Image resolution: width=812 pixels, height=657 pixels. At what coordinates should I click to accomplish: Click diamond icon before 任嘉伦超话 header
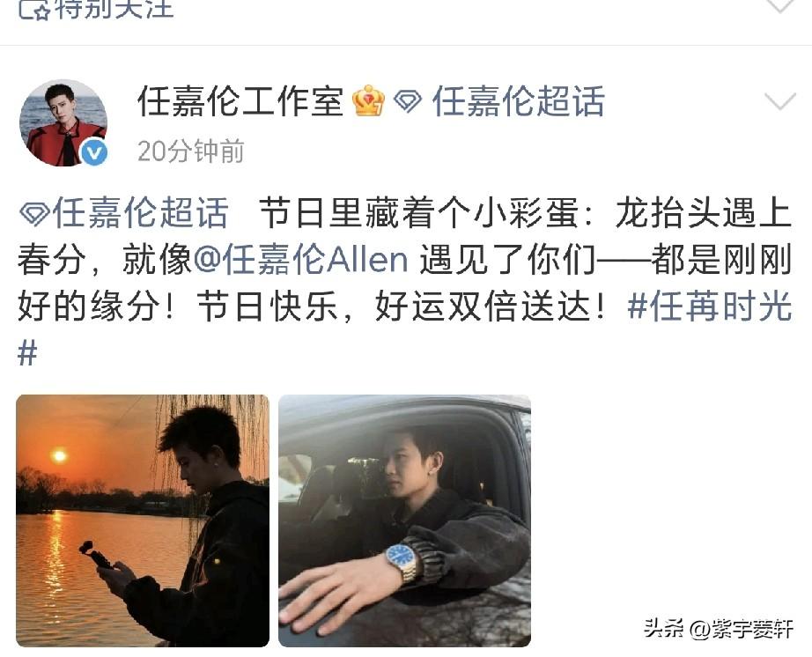408,101
